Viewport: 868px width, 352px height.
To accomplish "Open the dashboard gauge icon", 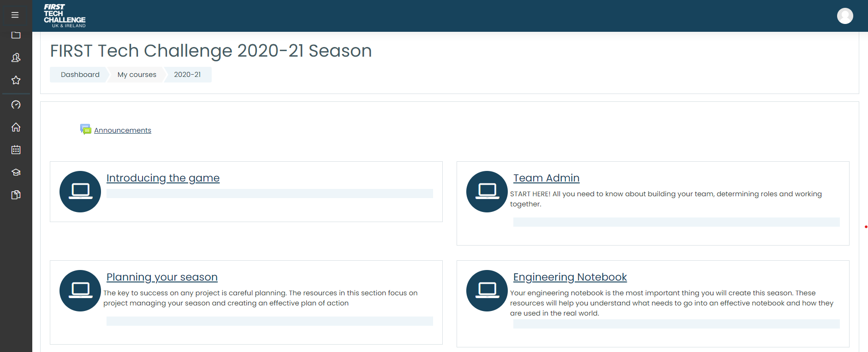I will point(16,105).
